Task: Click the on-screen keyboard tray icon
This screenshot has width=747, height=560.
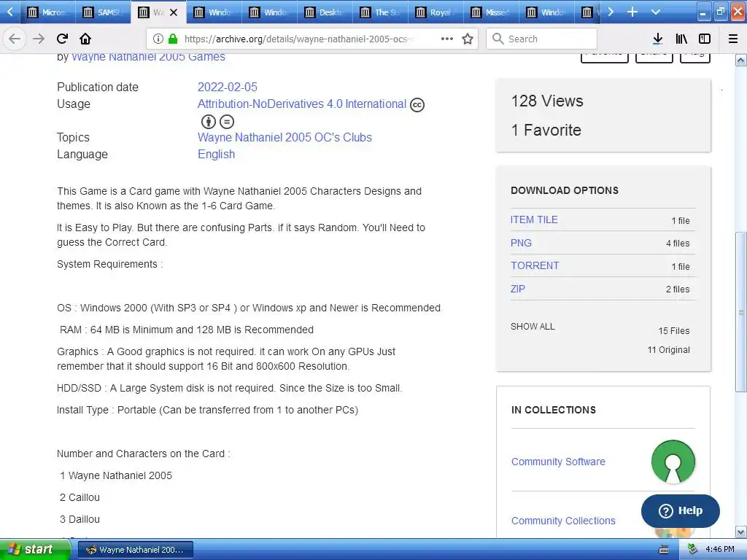Action: tap(664, 550)
